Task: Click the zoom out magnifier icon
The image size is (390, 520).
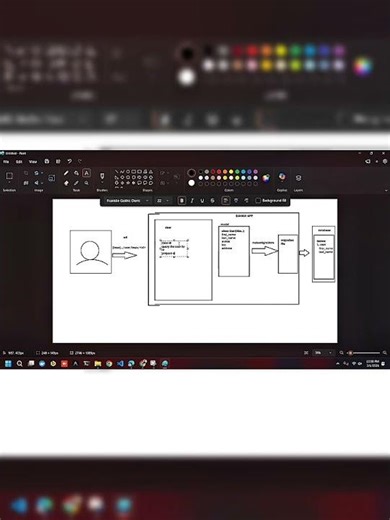Action: (341, 353)
